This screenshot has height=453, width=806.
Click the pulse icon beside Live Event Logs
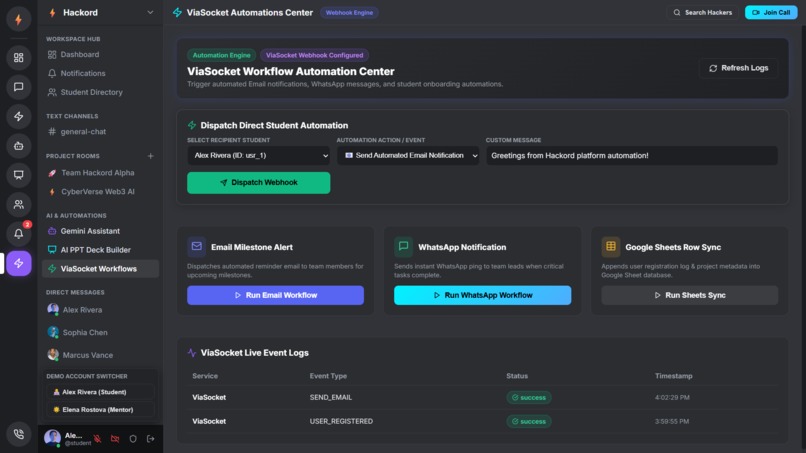tap(192, 353)
